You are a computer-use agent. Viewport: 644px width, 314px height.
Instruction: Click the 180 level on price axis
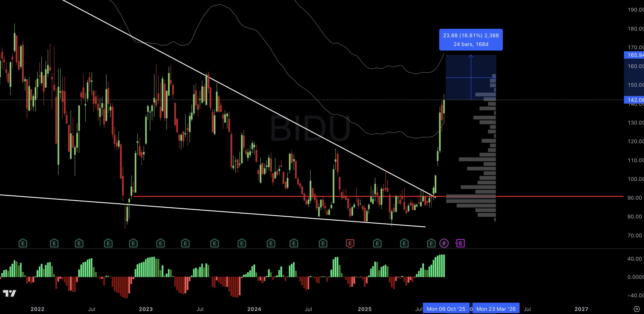tap(636, 29)
